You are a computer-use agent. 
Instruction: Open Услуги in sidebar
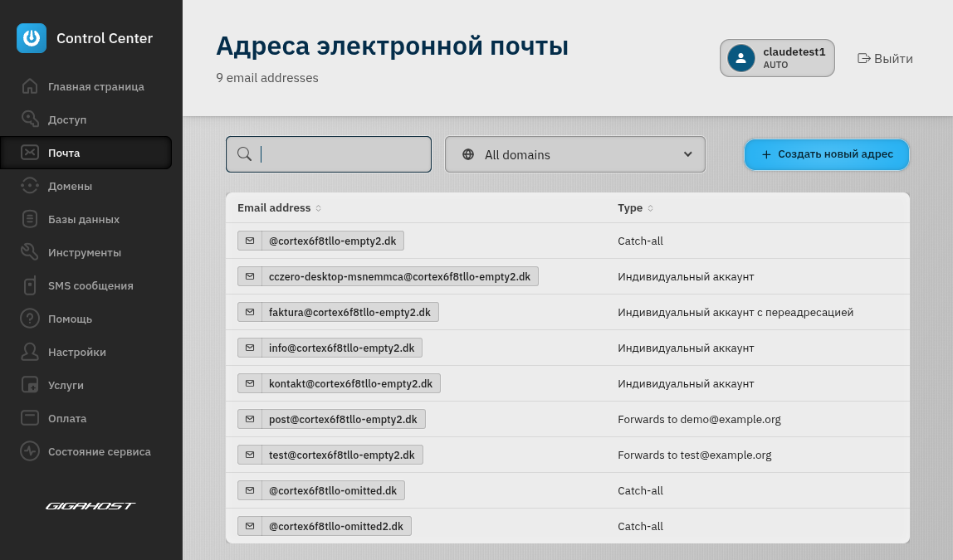coord(86,385)
